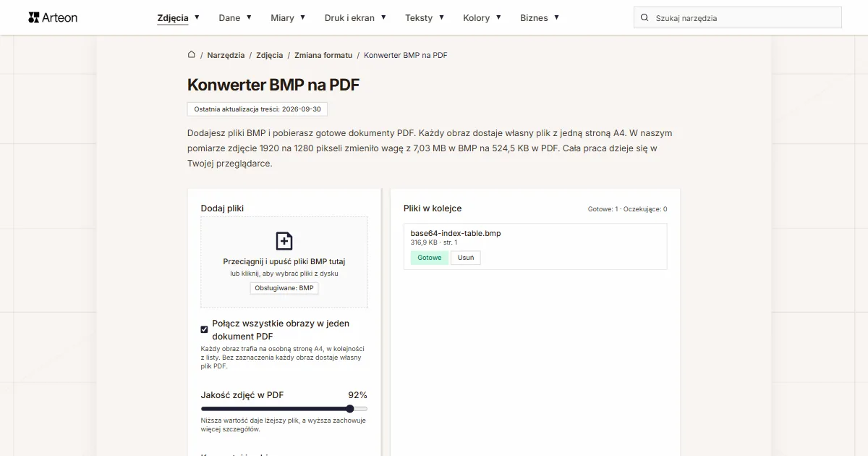Click the Gotowe button for base64-index-table.bmp
Image resolution: width=868 pixels, height=456 pixels.
pyautogui.click(x=429, y=258)
